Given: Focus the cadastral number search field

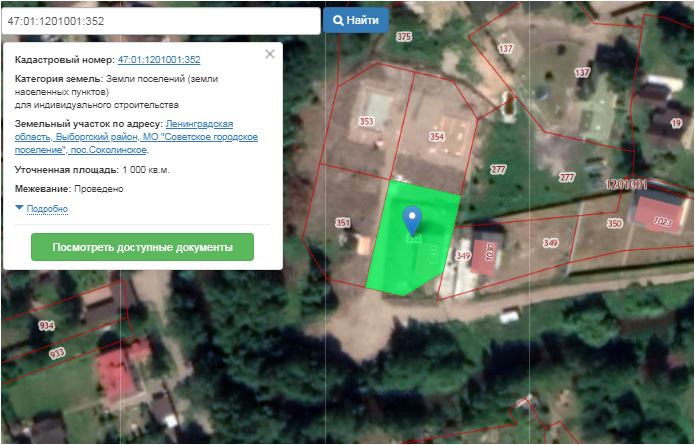Looking at the screenshot, I should coord(160,20).
